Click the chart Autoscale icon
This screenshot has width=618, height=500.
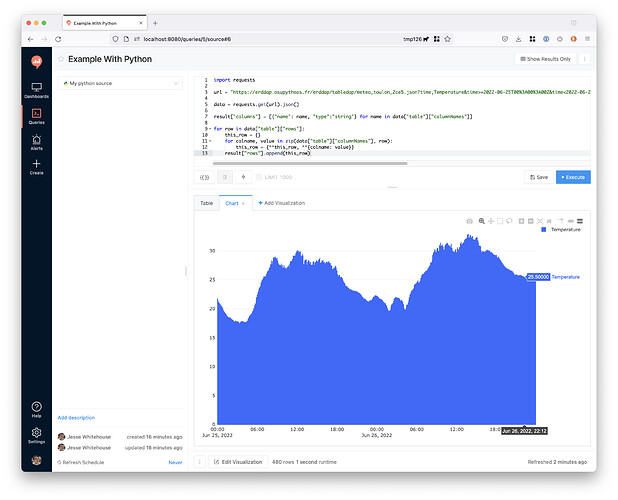pyautogui.click(x=540, y=221)
